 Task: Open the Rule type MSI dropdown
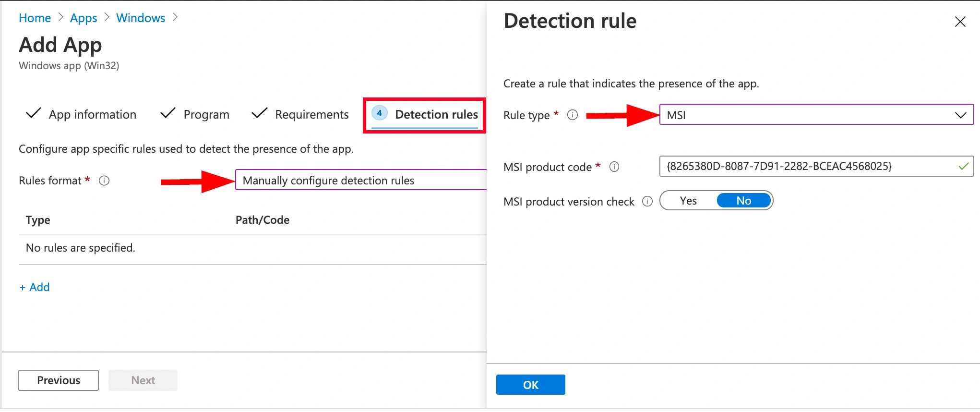(x=806, y=115)
